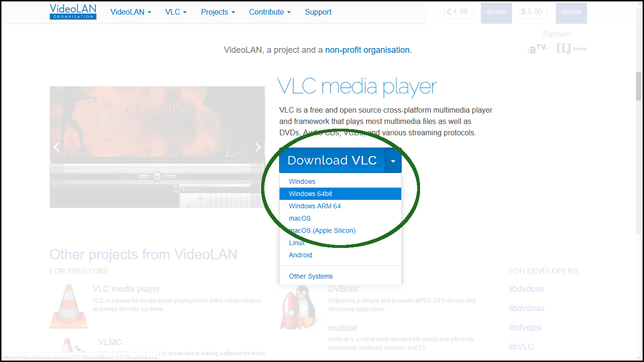644x362 pixels.
Task: Click the Partners label
Action: click(557, 34)
